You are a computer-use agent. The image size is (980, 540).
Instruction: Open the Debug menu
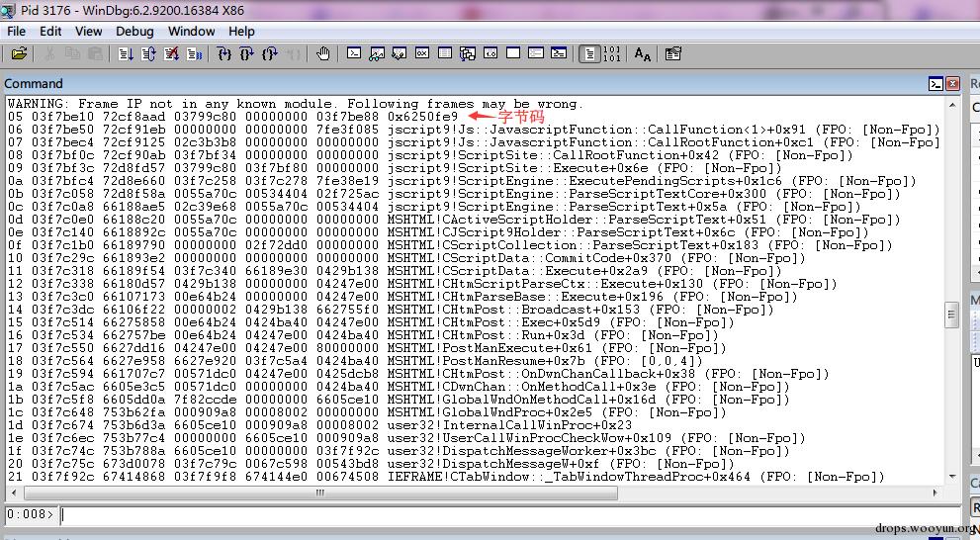(134, 31)
